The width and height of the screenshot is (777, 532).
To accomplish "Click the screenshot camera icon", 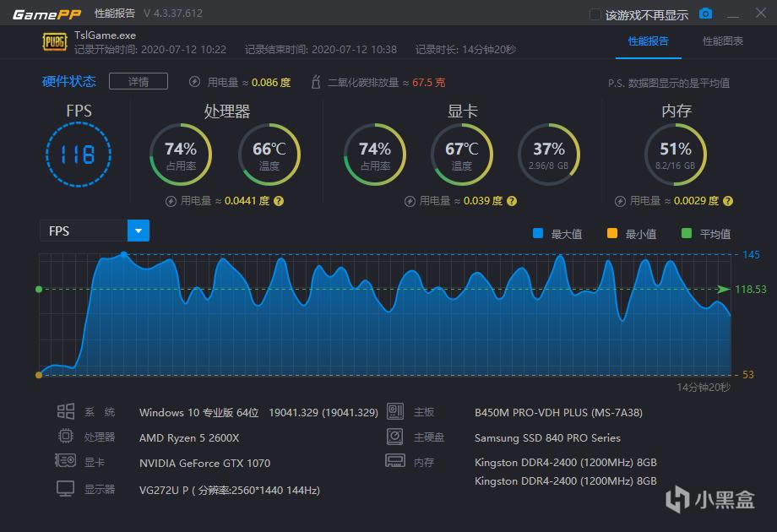I will coord(705,14).
